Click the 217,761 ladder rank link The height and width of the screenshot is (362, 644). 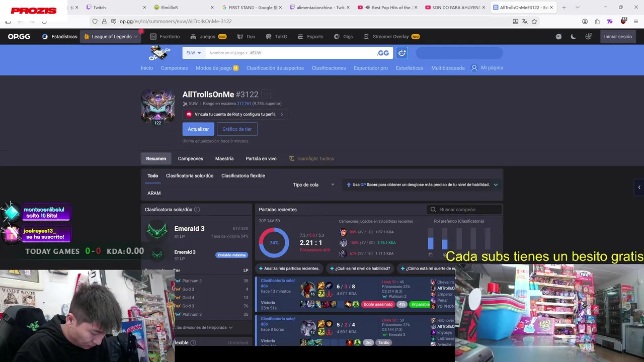tap(244, 104)
